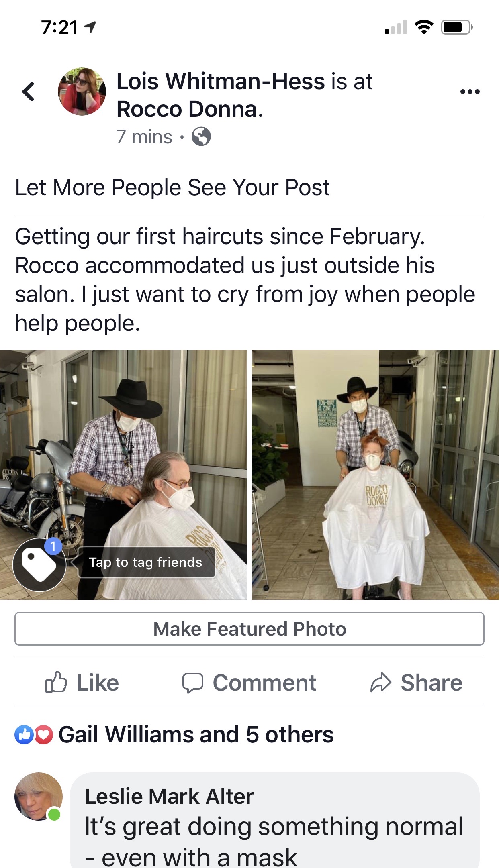Open Leslie Mark Alter's avatar

click(39, 797)
